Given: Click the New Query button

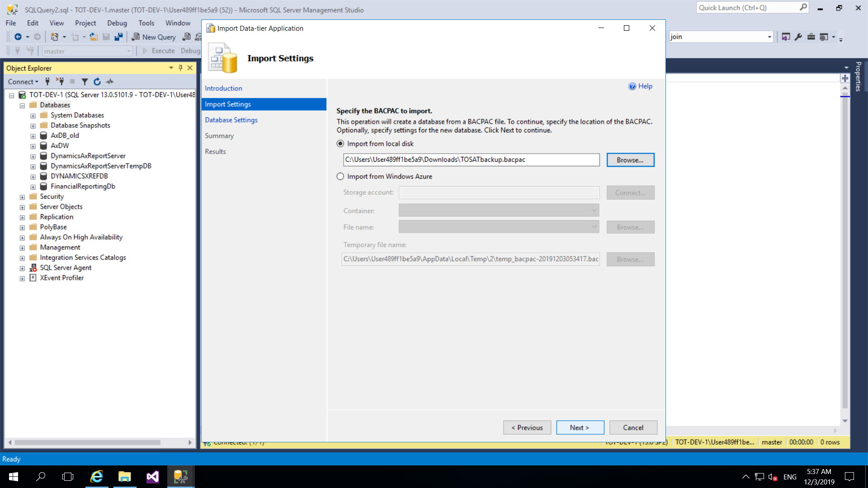Looking at the screenshot, I should coord(154,37).
